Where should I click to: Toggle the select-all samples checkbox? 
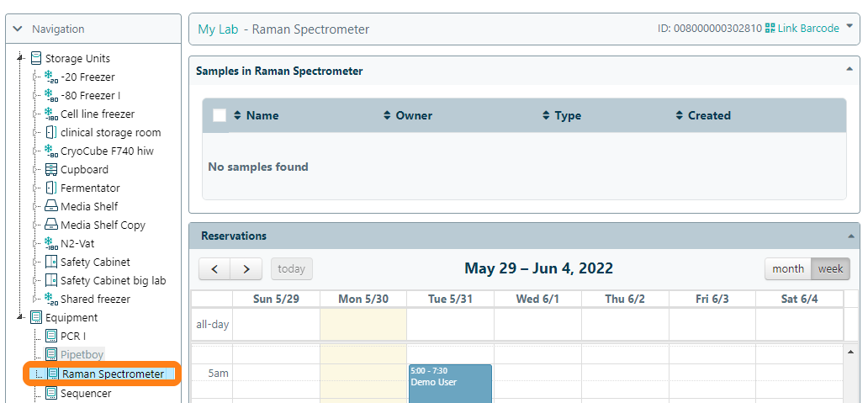220,115
